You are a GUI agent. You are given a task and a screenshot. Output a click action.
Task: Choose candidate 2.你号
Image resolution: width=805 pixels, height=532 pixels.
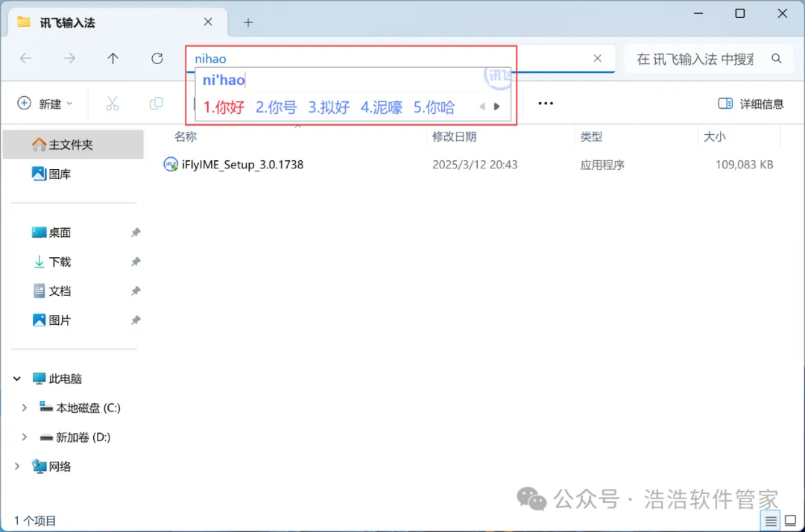[277, 107]
